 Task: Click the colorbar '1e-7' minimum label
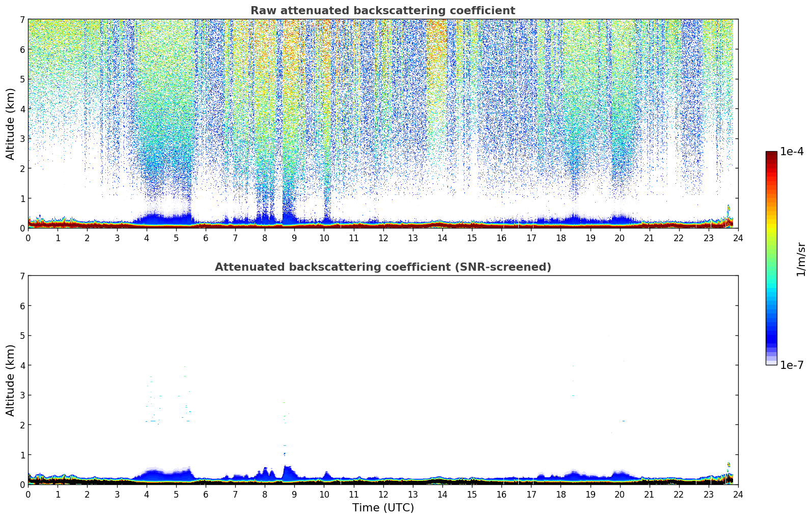[x=792, y=365]
